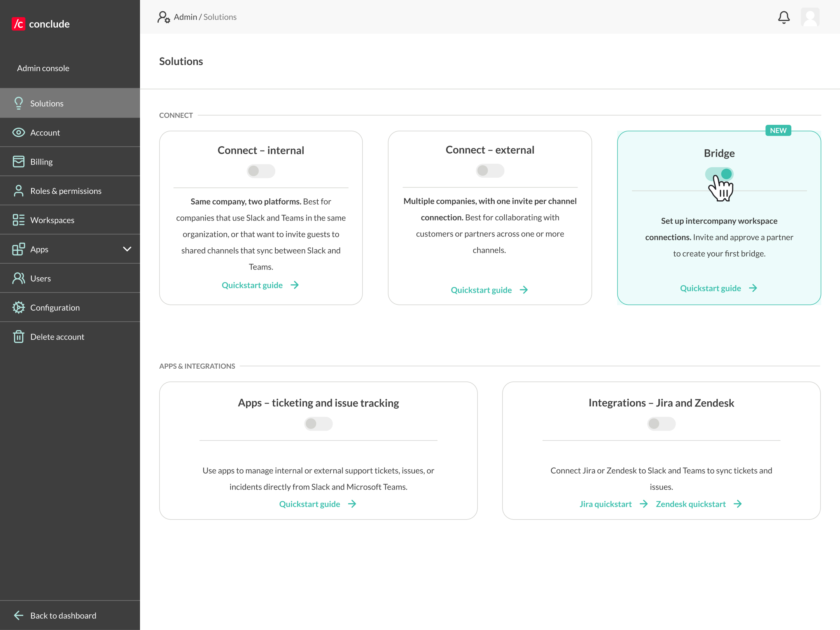The width and height of the screenshot is (840, 630).
Task: Click the Account eye icon
Action: click(x=18, y=133)
